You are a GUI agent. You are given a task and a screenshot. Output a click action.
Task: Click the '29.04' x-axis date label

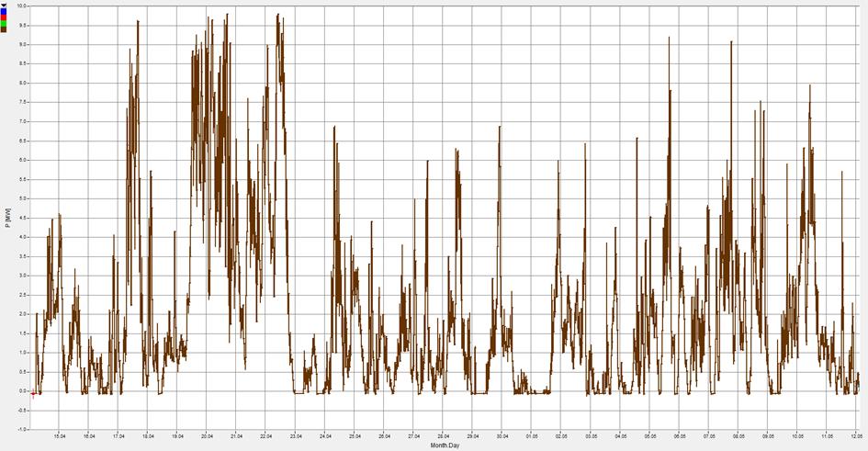click(x=472, y=436)
